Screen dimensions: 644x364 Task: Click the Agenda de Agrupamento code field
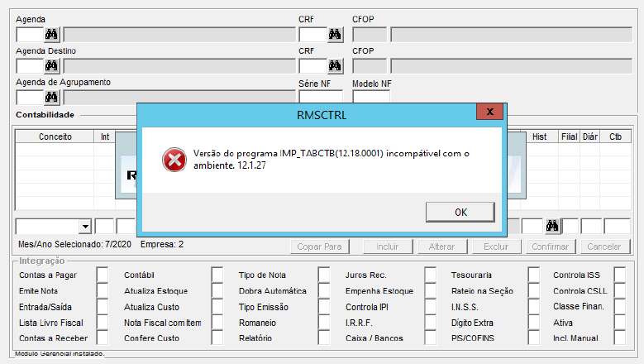pos(30,97)
